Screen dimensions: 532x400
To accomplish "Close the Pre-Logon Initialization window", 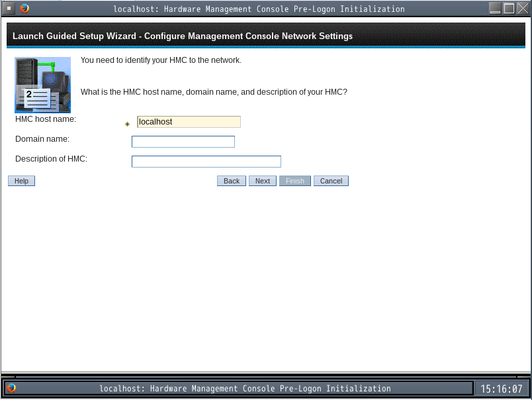I will click(523, 9).
